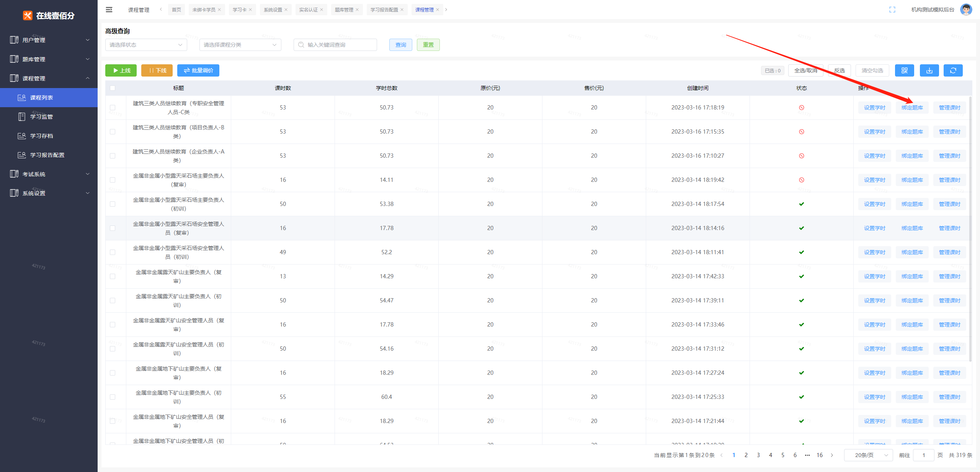Select the header select-all checkbox
The width and height of the screenshot is (980, 472).
click(113, 88)
